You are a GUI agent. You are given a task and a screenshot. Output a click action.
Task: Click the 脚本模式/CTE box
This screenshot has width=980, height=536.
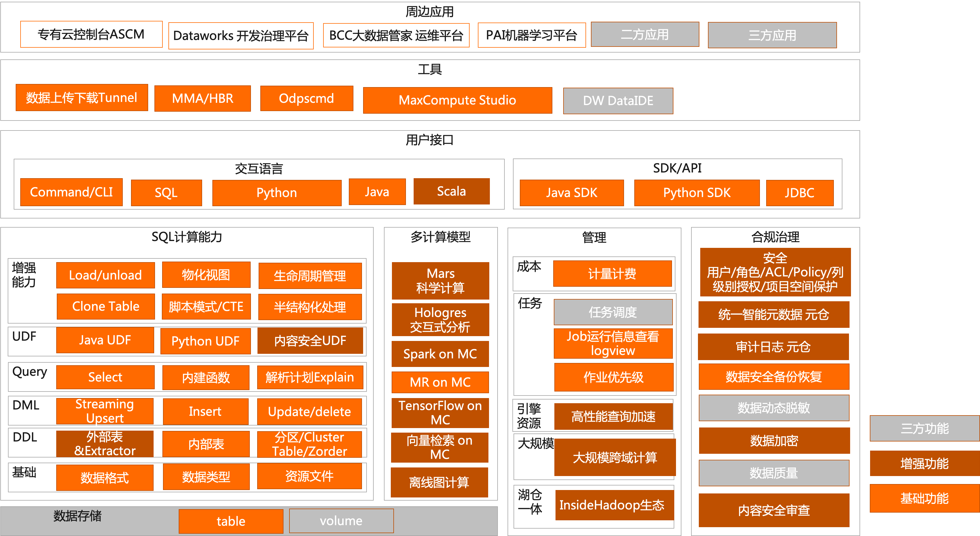(206, 307)
